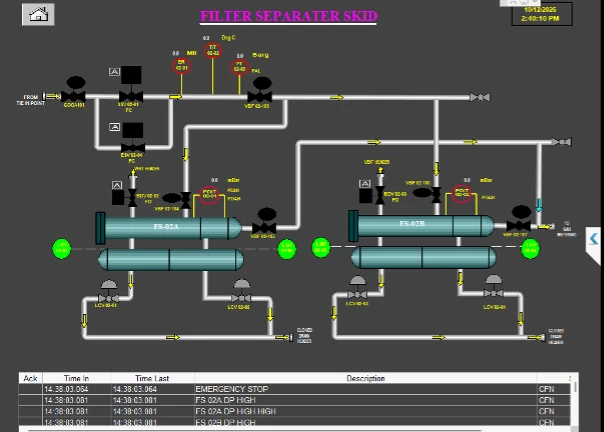604x432 pixels.
Task: Click the date and time display box
Action: (x=542, y=14)
